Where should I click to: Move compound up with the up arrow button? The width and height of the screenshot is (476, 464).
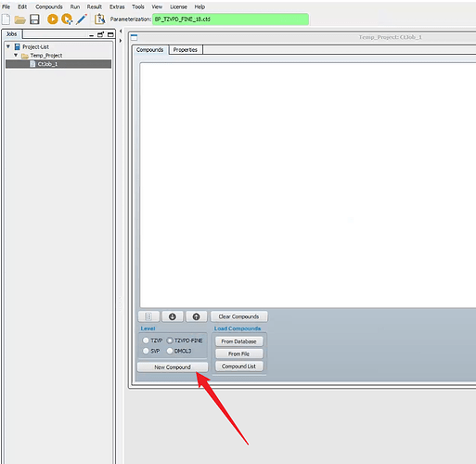[196, 316]
